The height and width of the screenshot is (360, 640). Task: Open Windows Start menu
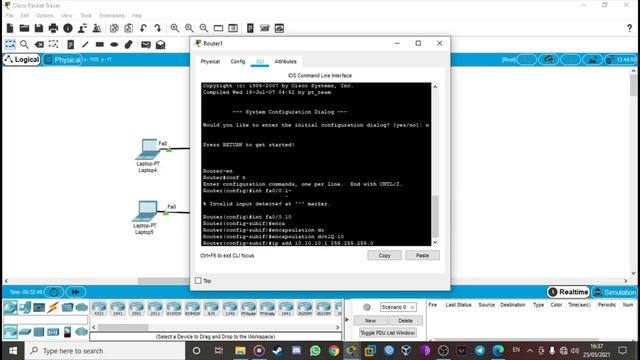(x=13, y=351)
